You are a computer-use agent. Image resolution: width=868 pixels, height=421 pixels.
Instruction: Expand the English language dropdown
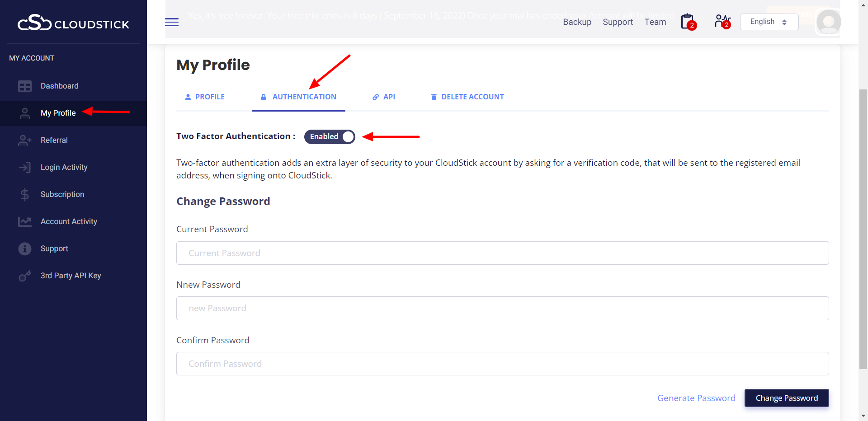coord(769,22)
